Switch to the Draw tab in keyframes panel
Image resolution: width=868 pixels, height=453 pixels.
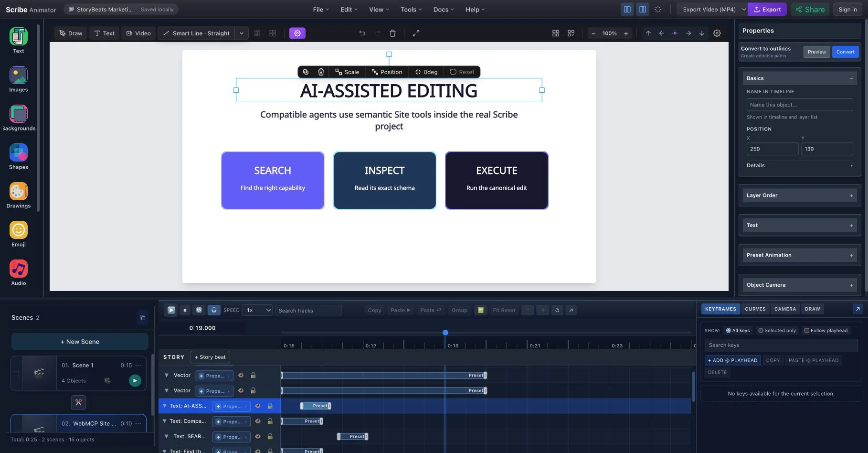tap(812, 309)
